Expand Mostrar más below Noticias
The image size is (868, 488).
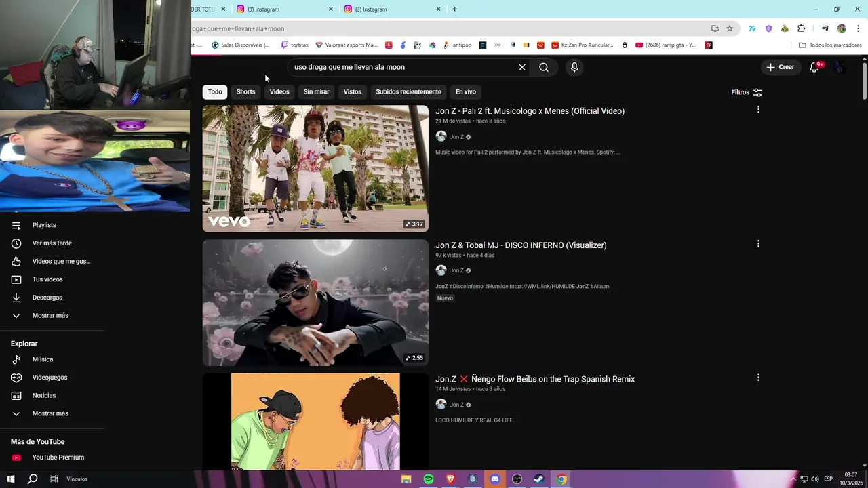[52, 413]
